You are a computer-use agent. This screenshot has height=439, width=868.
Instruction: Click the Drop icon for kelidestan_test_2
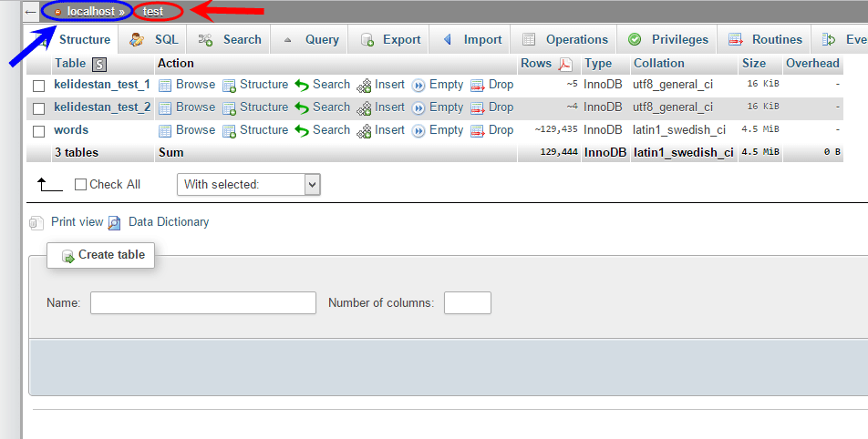click(477, 108)
